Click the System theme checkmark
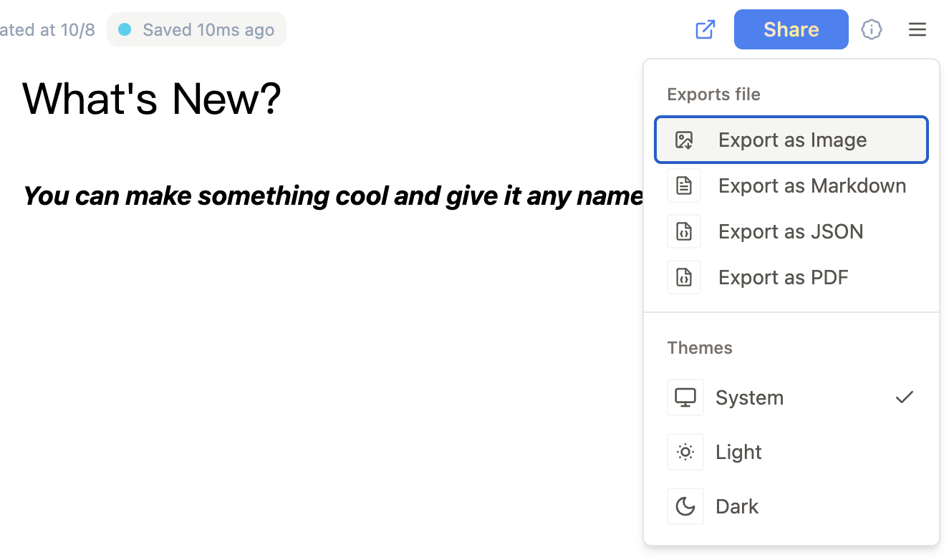This screenshot has height=560, width=949. pos(905,397)
